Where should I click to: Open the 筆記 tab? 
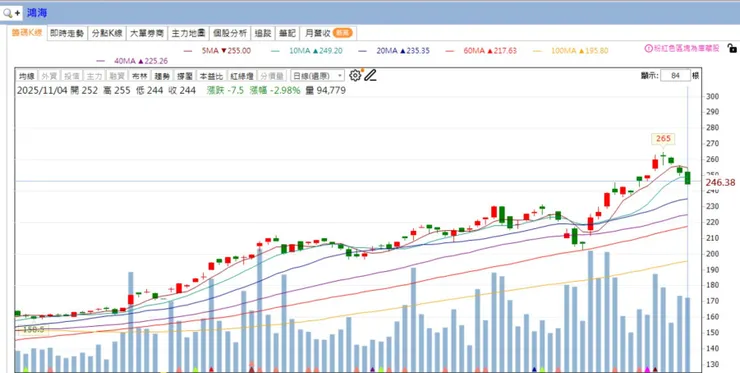coord(287,33)
